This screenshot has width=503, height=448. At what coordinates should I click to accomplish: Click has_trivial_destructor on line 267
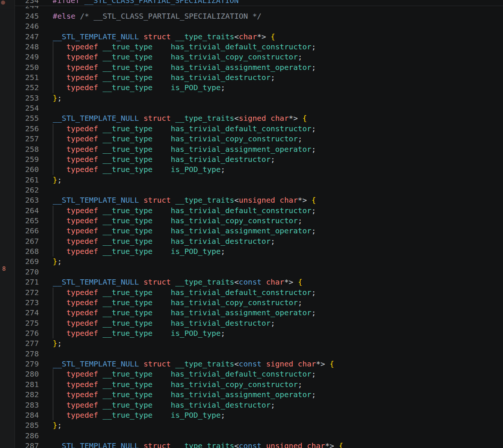tap(221, 242)
